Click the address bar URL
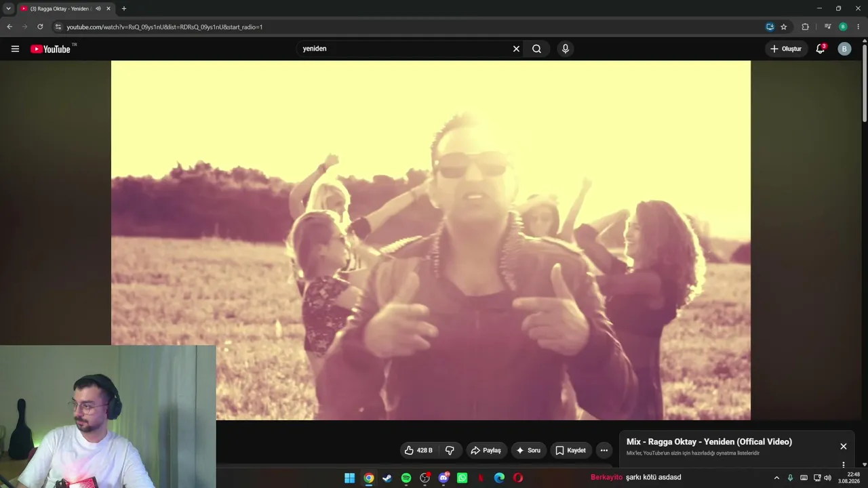Screen dimensions: 868x488 (165, 27)
